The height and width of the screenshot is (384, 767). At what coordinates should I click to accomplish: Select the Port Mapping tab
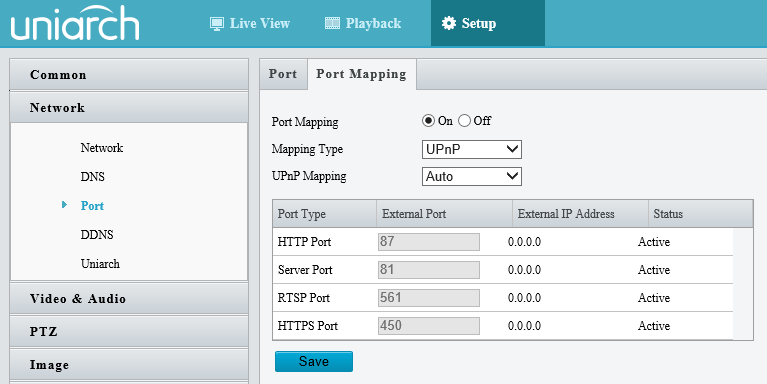pyautogui.click(x=361, y=74)
